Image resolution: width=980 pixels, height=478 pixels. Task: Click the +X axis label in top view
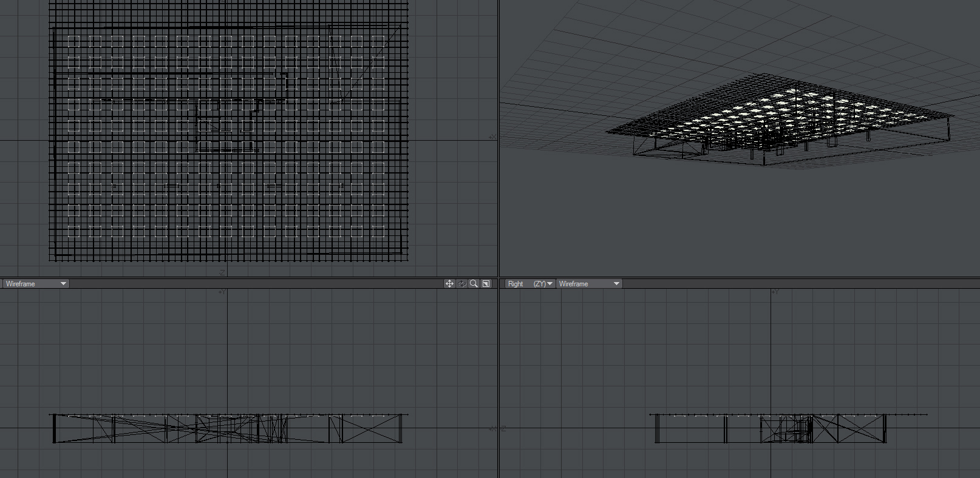click(492, 137)
